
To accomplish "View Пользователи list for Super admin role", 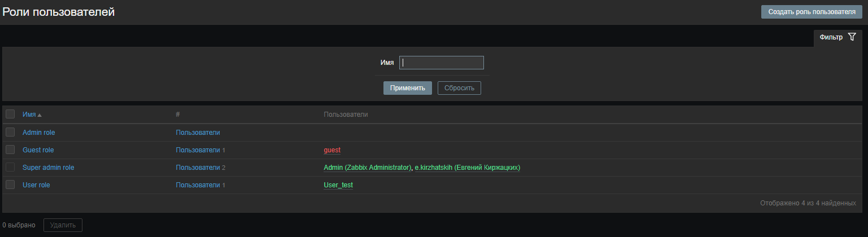I will (x=198, y=168).
